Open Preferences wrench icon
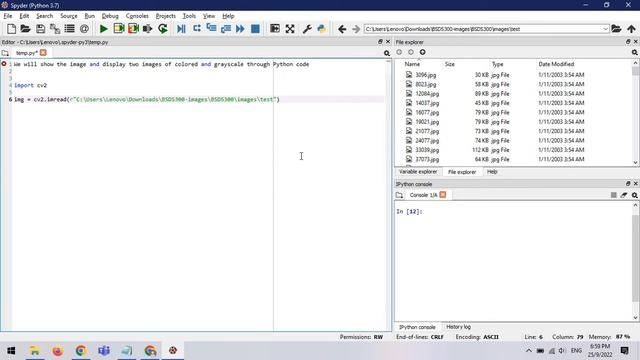 coord(307,29)
